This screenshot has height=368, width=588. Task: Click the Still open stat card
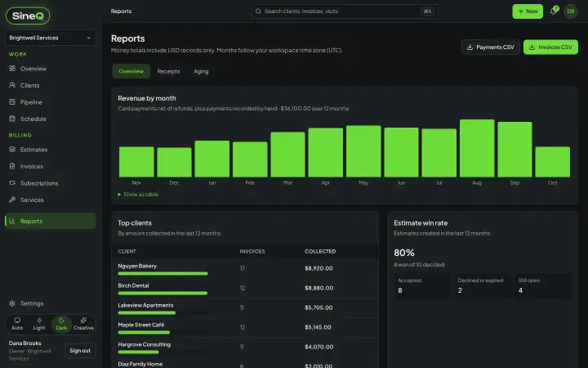tap(542, 285)
